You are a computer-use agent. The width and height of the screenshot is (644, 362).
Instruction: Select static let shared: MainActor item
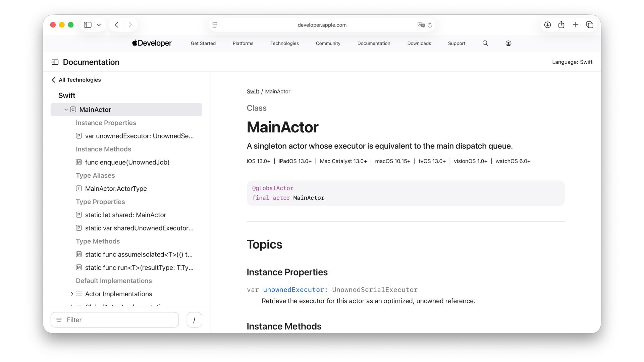(x=125, y=215)
